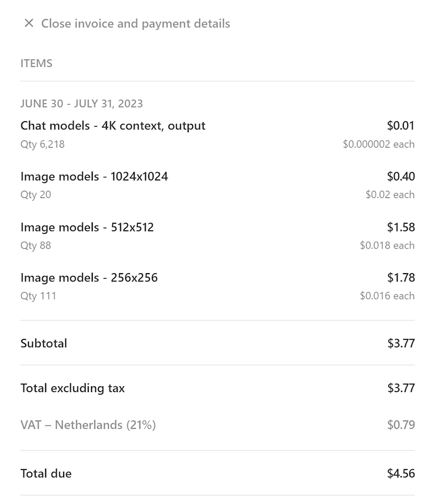Click the $0.016 each unit price
439x504 pixels.
pyautogui.click(x=387, y=296)
